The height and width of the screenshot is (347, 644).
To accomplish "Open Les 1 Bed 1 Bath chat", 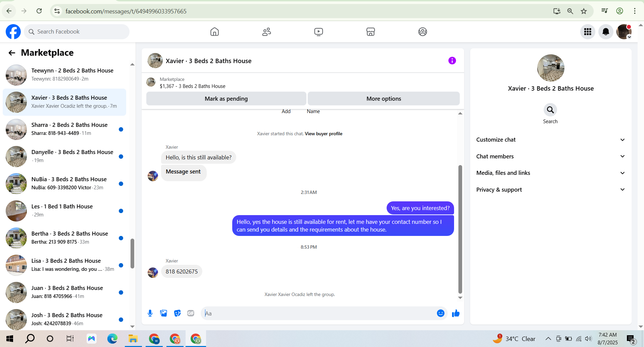I will point(64,211).
